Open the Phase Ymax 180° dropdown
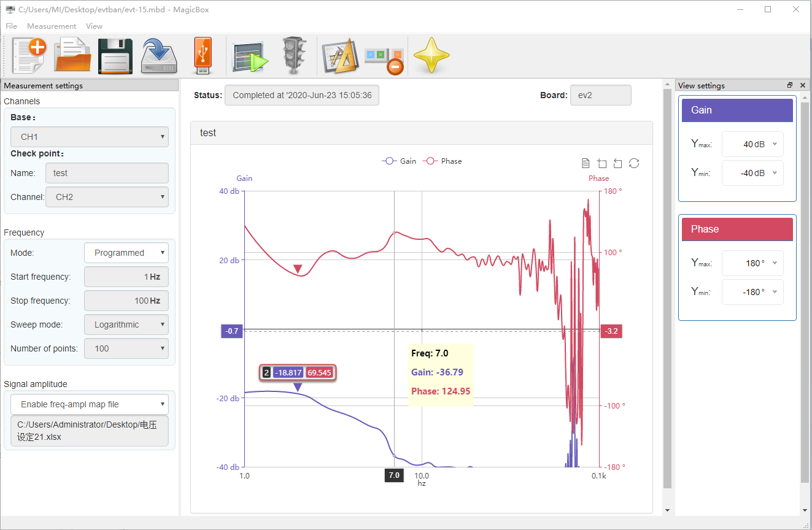This screenshot has height=530, width=812. click(752, 263)
